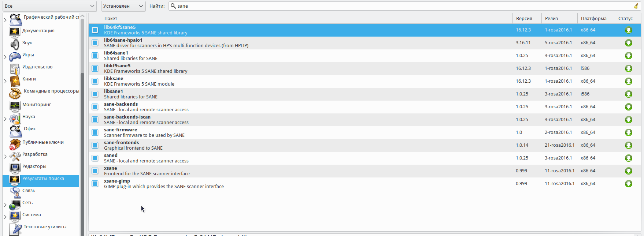The width and height of the screenshot is (644, 236).
Task: Expand the Графический рабочий стол tree node
Action: [x=5, y=20]
